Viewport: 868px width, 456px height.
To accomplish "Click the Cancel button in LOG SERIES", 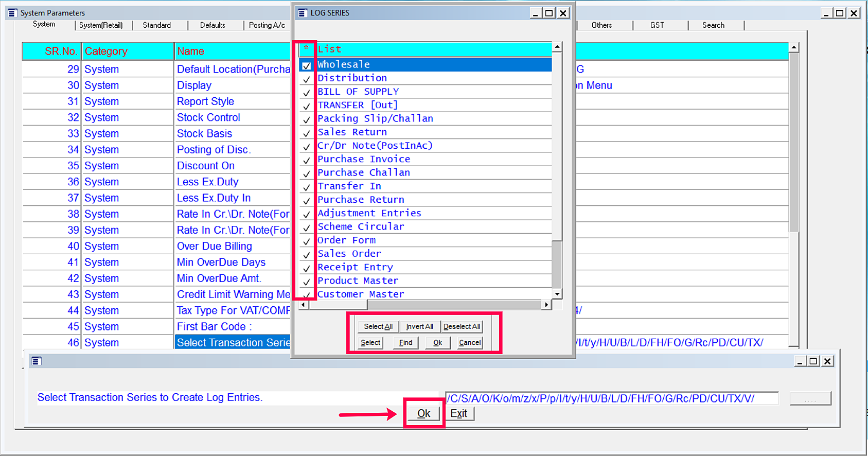I will coord(470,342).
